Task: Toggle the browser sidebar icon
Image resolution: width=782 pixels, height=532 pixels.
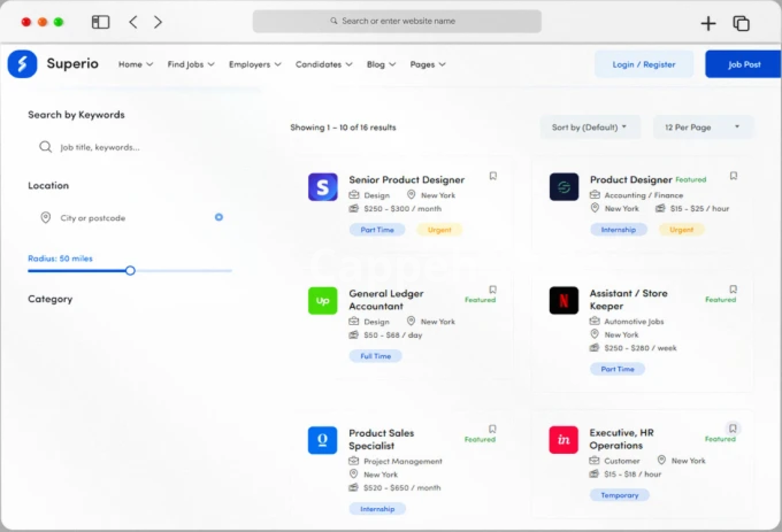Action: [100, 22]
